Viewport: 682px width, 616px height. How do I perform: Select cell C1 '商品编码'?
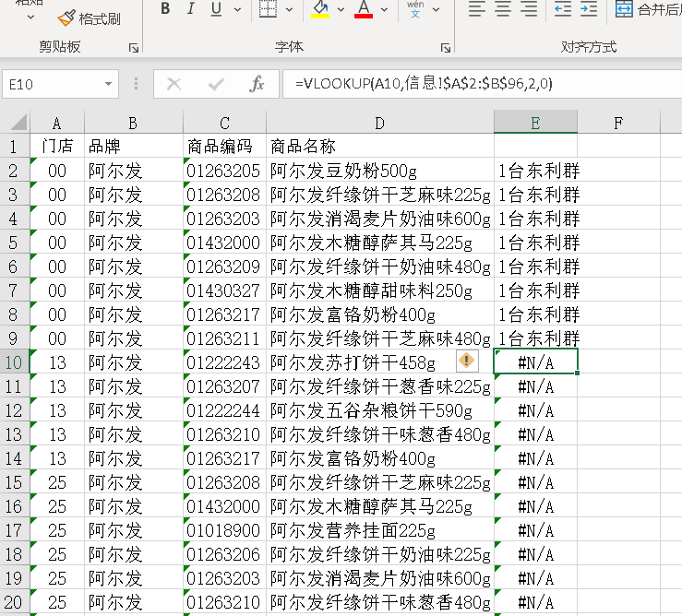[x=224, y=146]
